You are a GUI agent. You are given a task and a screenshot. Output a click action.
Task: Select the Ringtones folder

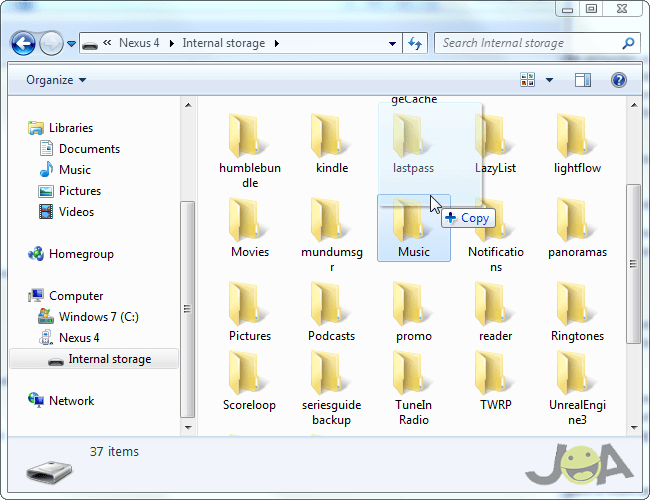[577, 311]
